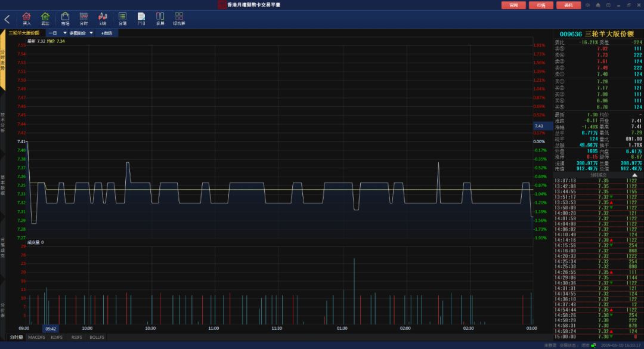Add stock with +自选 button

click(107, 33)
